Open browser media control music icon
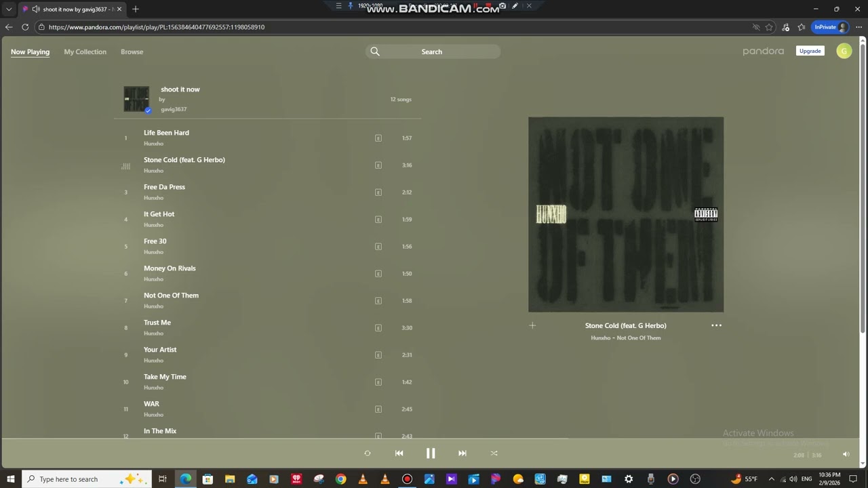The image size is (868, 488). click(785, 27)
